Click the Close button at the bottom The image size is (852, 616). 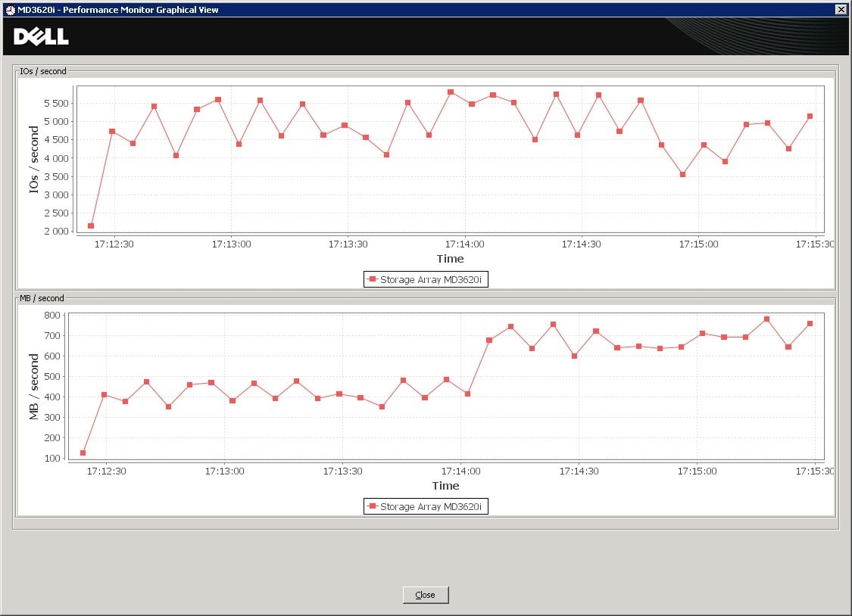pyautogui.click(x=425, y=595)
